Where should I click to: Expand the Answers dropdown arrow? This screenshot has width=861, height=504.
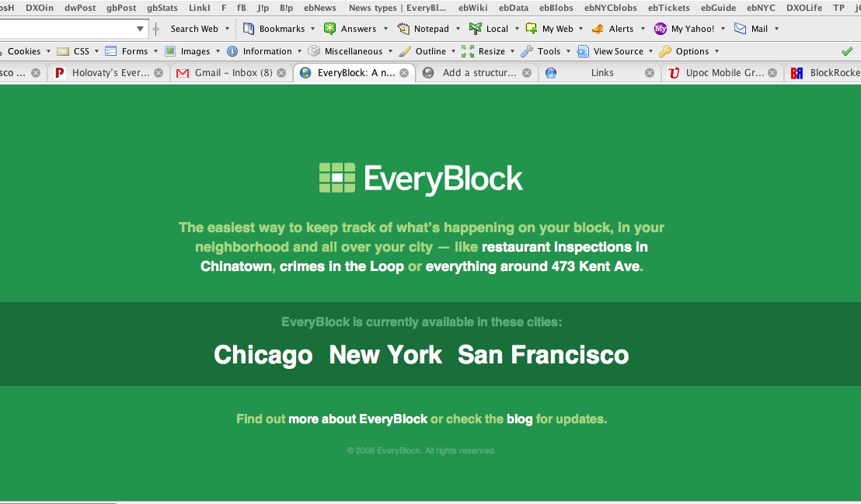(385, 29)
